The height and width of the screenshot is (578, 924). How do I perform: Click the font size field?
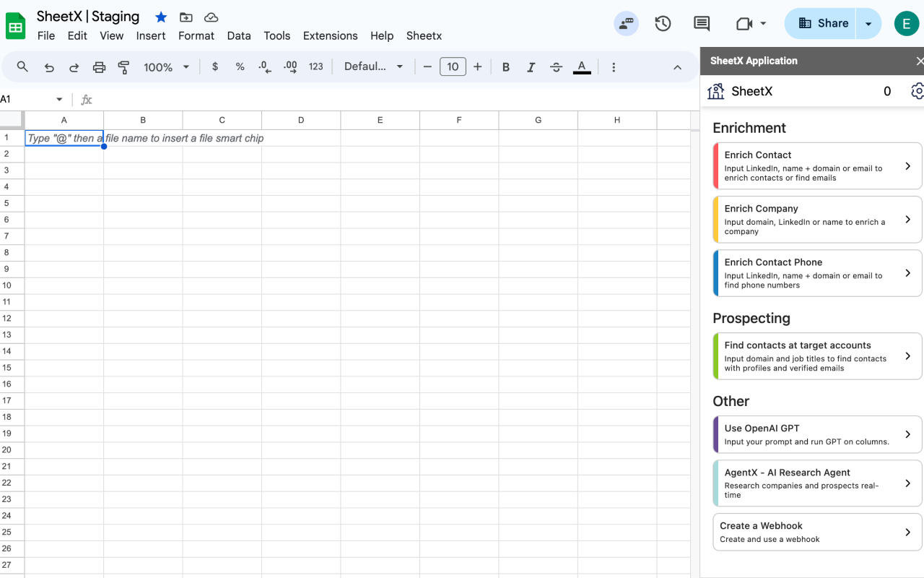(x=453, y=66)
